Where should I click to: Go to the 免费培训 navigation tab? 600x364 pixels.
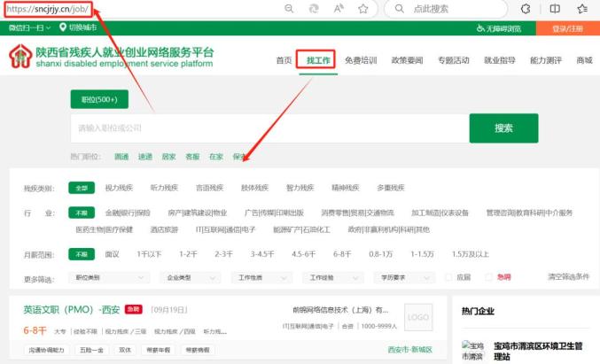click(x=361, y=60)
